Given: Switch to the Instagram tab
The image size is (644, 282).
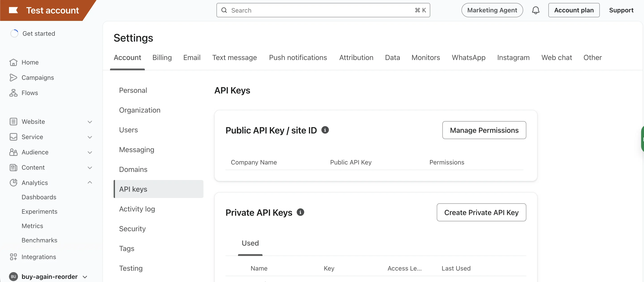Looking at the screenshot, I should [x=513, y=58].
